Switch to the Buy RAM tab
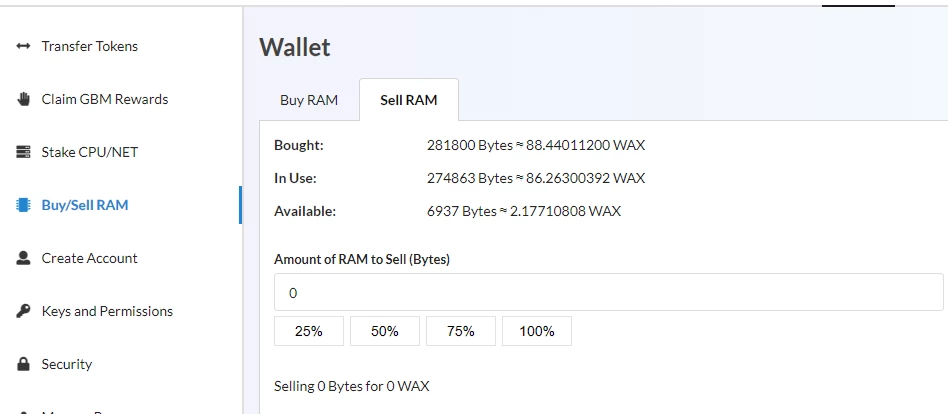The height and width of the screenshot is (414, 948). tap(309, 100)
